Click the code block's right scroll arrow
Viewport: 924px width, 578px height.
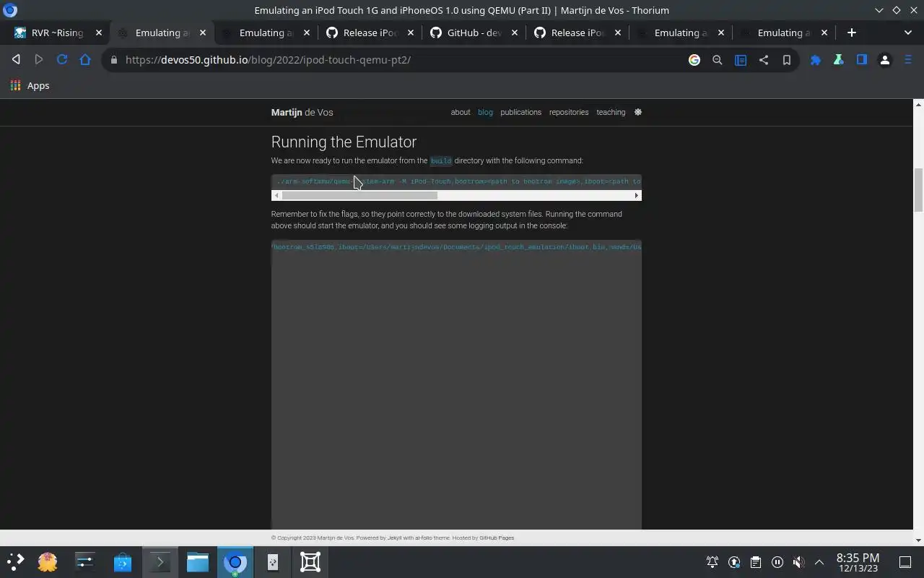coord(637,196)
